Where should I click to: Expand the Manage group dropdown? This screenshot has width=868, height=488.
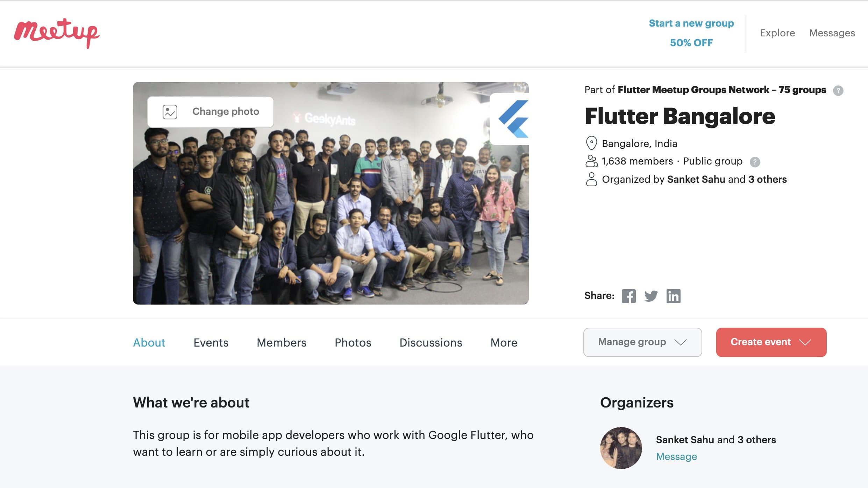(x=642, y=342)
